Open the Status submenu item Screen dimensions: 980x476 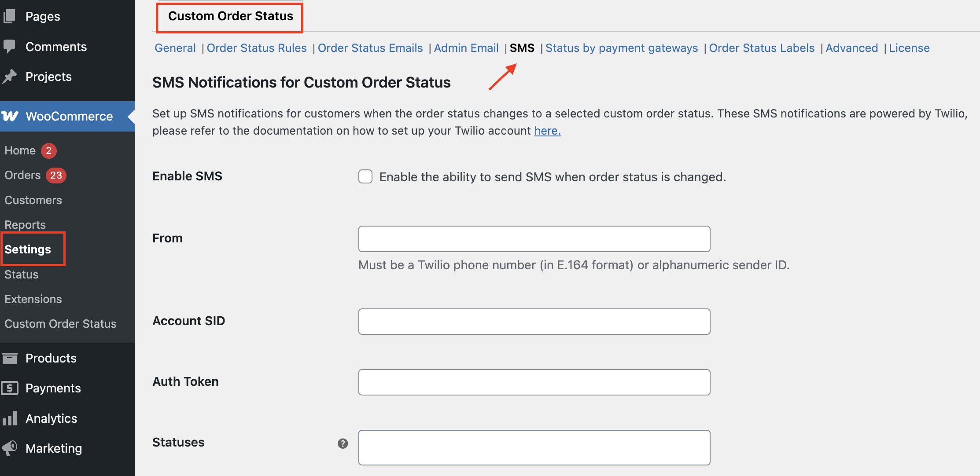tap(22, 275)
